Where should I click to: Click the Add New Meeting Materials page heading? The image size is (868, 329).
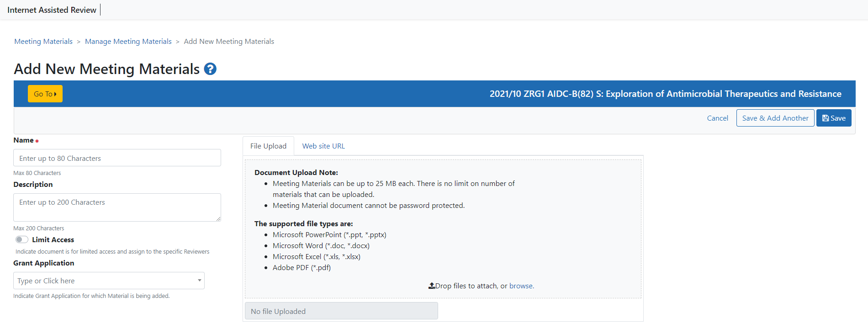[107, 69]
